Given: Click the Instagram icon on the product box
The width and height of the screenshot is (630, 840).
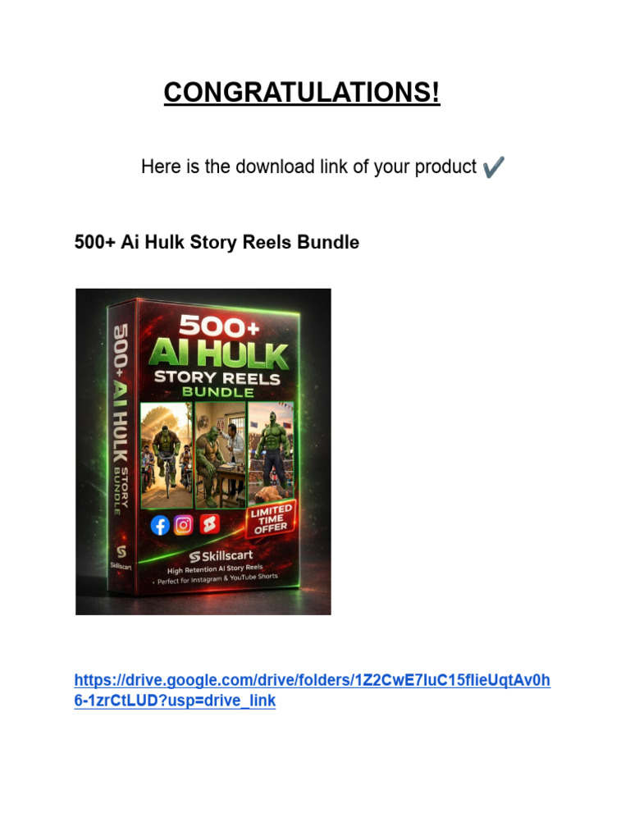Looking at the screenshot, I should [x=183, y=525].
